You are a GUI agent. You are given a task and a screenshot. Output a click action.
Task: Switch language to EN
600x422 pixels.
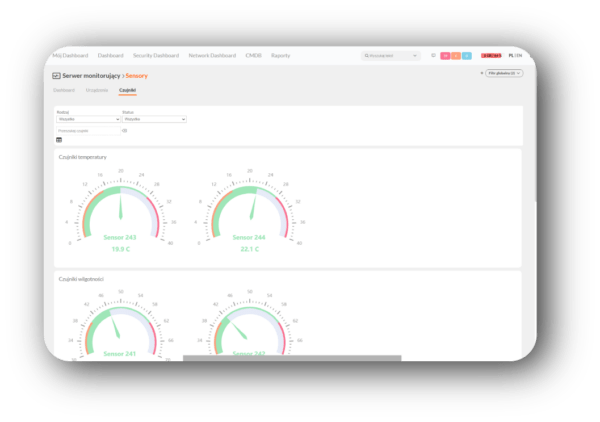[x=519, y=55]
